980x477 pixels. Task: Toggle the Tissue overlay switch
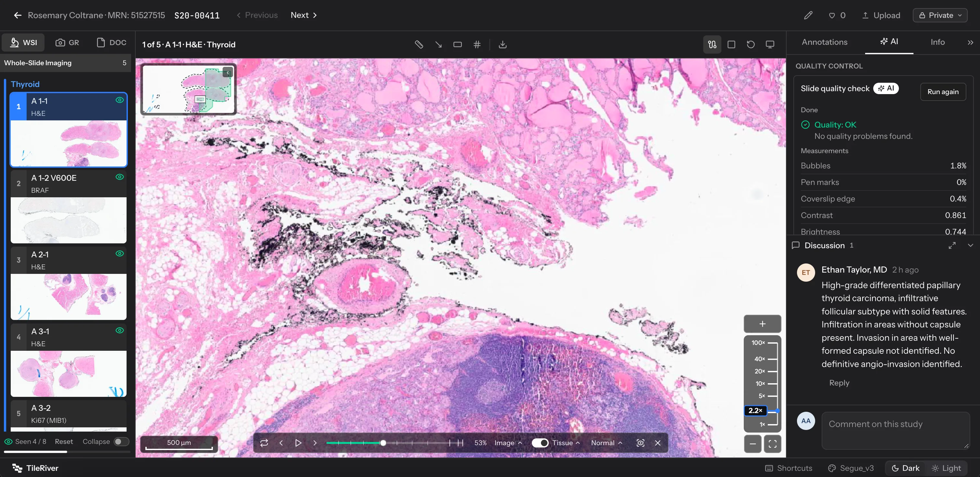coord(540,443)
